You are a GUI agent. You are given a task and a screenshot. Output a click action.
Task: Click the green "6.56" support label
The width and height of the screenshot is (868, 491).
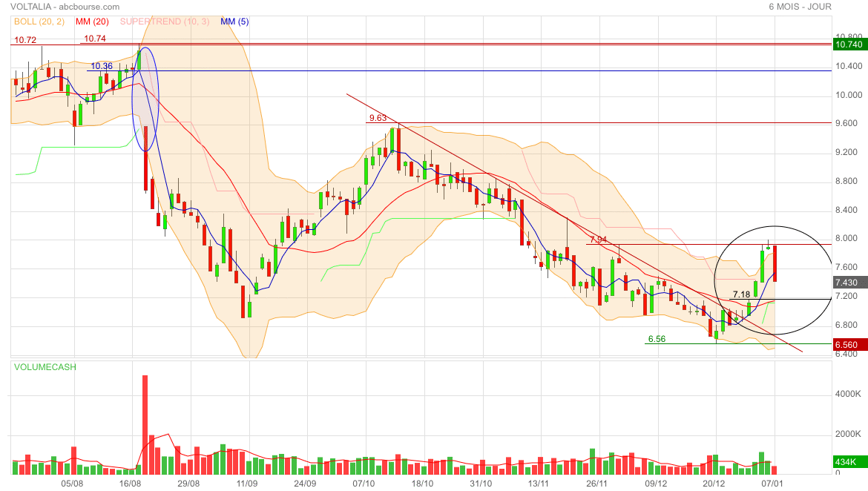pos(657,339)
